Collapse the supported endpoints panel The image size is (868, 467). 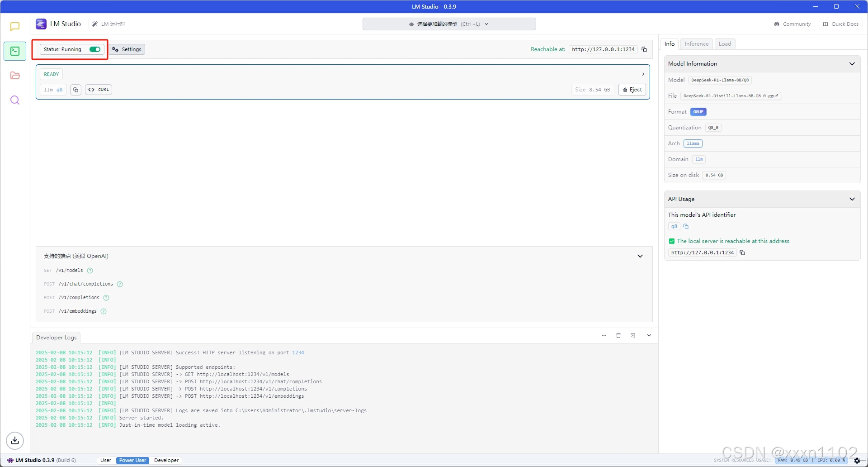point(640,256)
